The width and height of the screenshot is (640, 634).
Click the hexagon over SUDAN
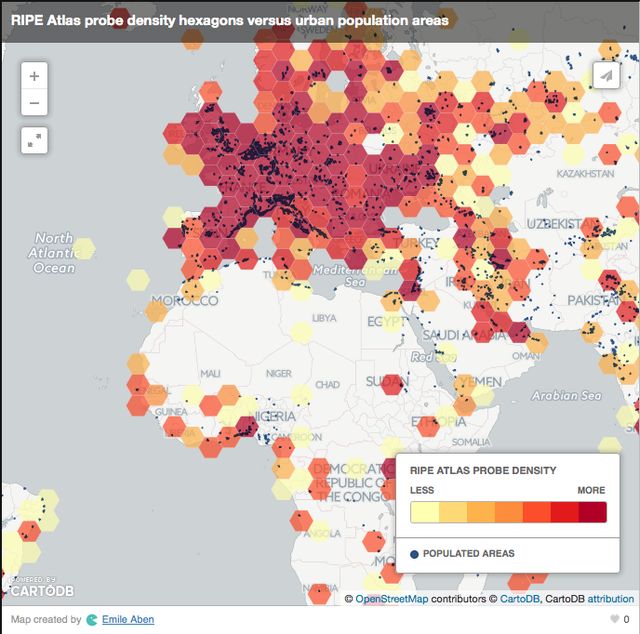(x=392, y=384)
